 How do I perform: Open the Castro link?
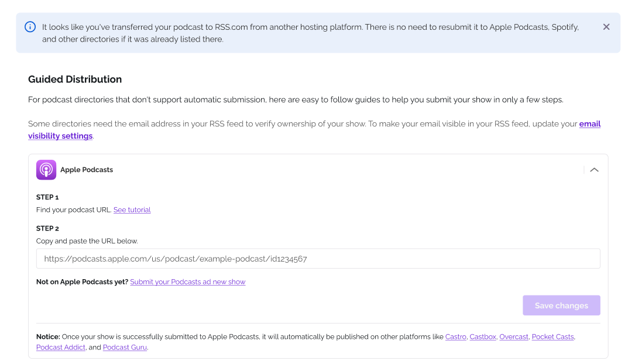click(x=455, y=337)
